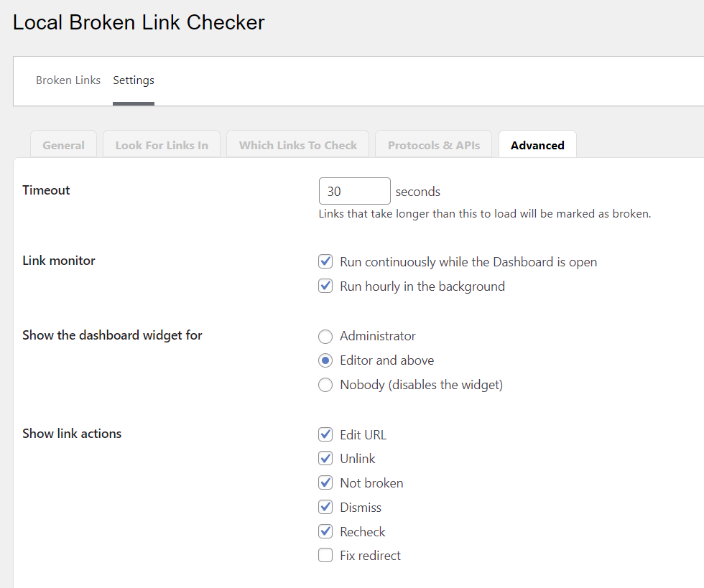Disable the Recheck action

tap(325, 531)
